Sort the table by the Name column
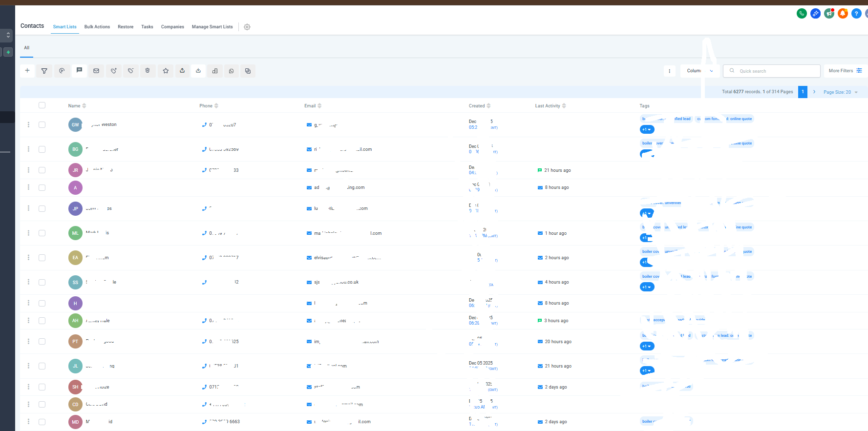868x431 pixels. coord(77,106)
